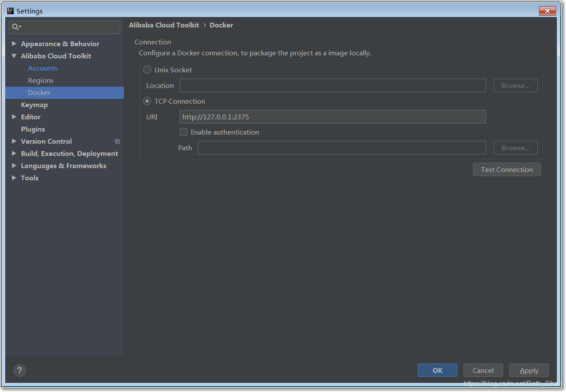Viewport: 566px width, 392px height.
Task: Click the Apply button
Action: (529, 370)
